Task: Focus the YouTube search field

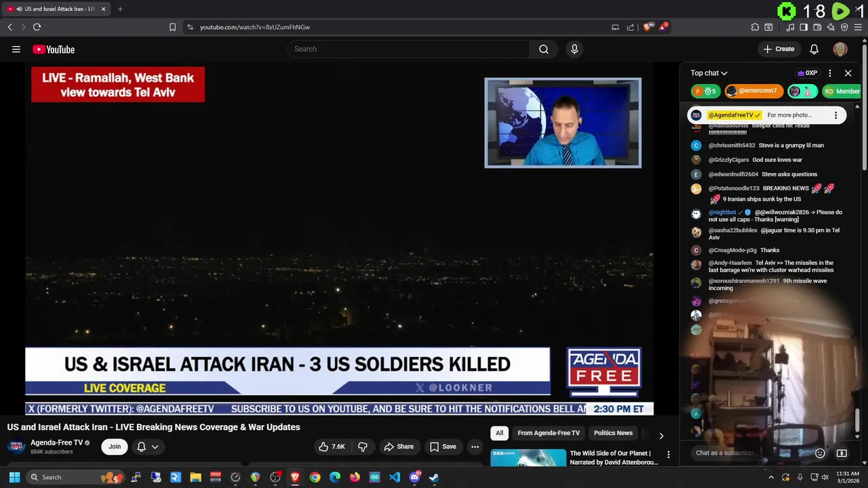Action: pyautogui.click(x=409, y=49)
